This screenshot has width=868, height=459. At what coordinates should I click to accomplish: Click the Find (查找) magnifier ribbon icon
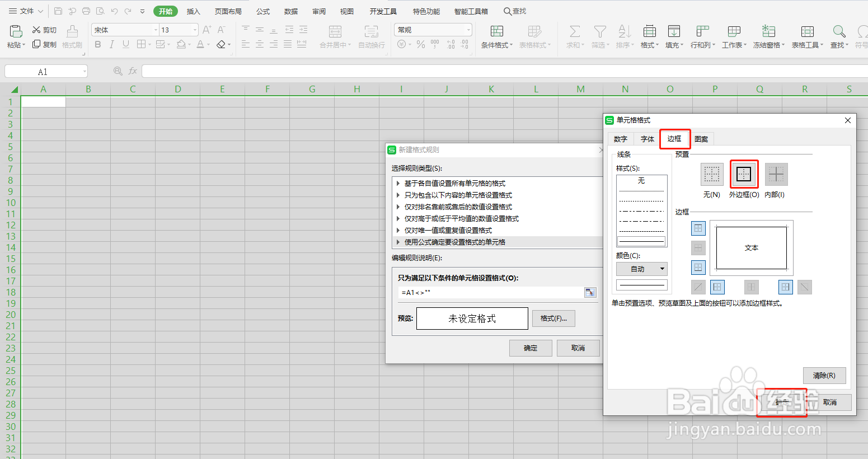(839, 31)
